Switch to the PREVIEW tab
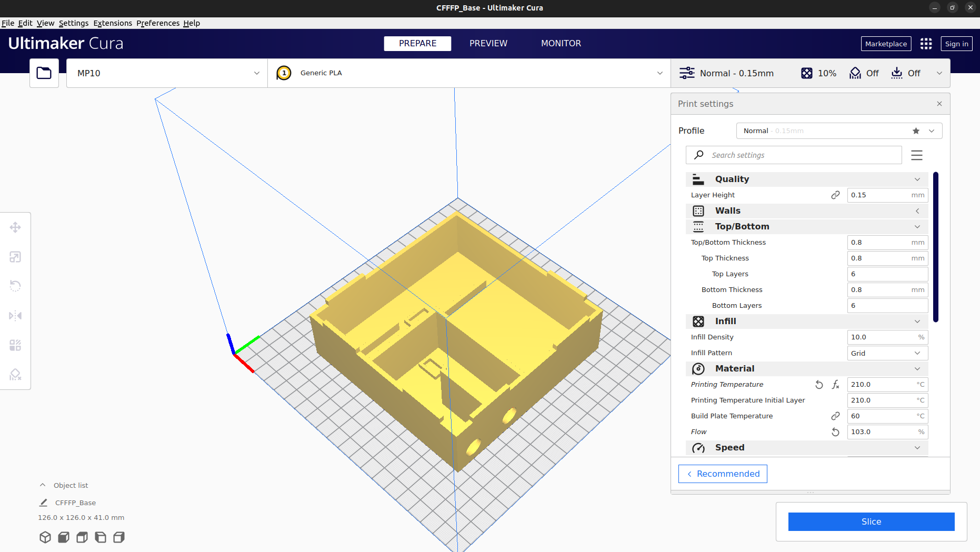Screen dimensions: 980x552 click(x=488, y=44)
